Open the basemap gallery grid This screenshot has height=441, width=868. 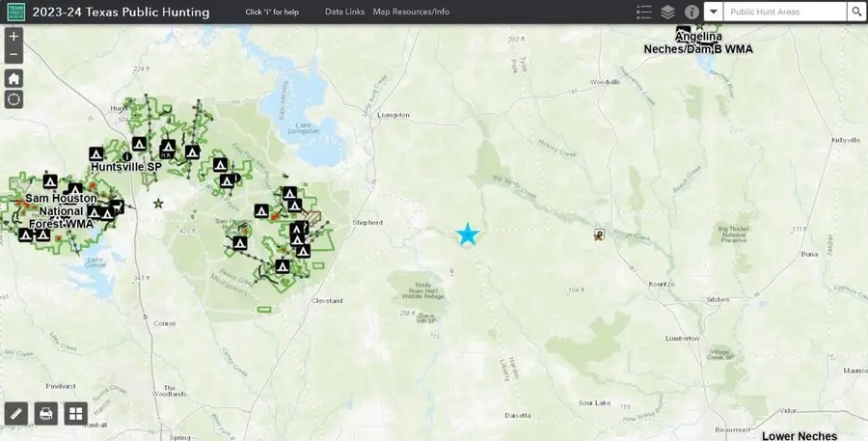pyautogui.click(x=75, y=414)
